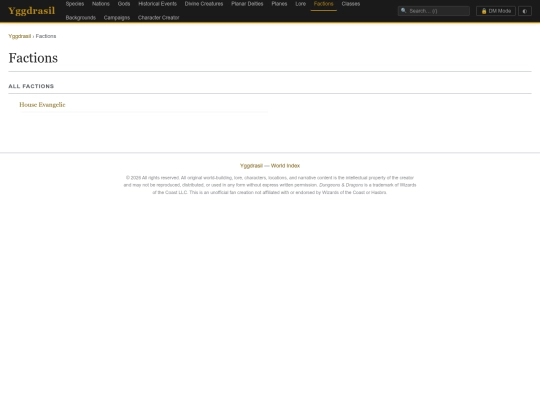Select the active Factions nav tab
This screenshot has width=540, height=405.
click(x=324, y=4)
